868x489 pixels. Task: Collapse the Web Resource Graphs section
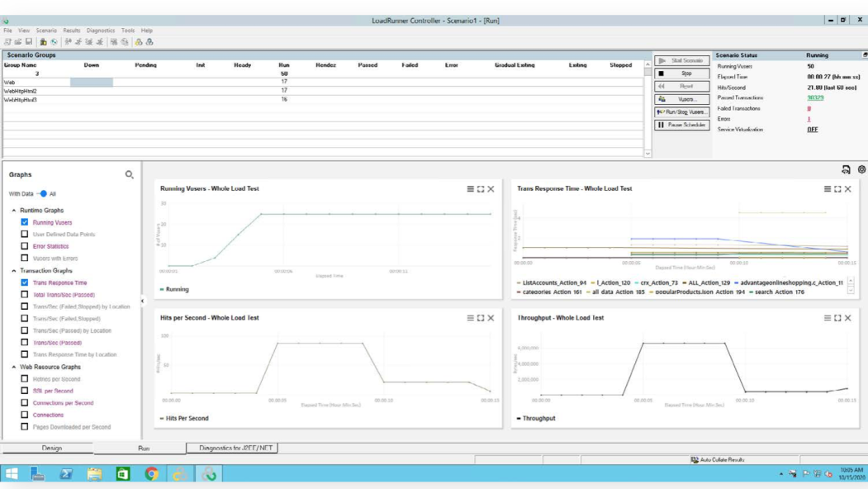[x=14, y=367]
